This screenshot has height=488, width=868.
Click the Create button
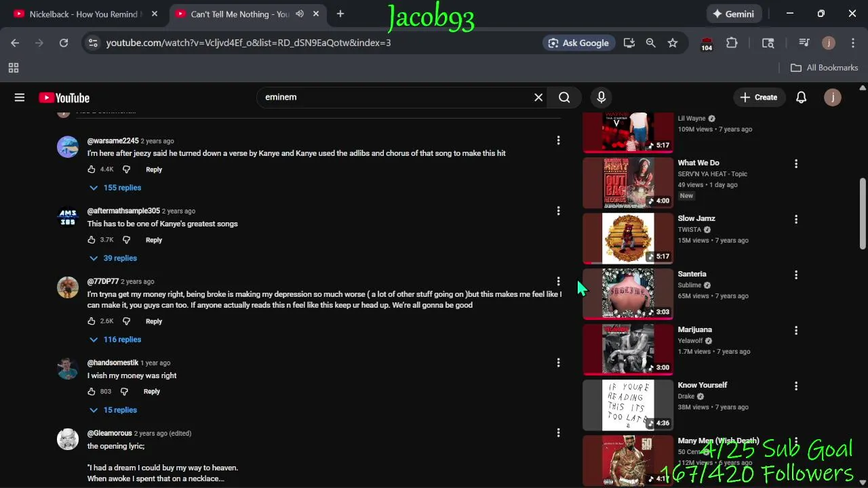click(x=759, y=98)
